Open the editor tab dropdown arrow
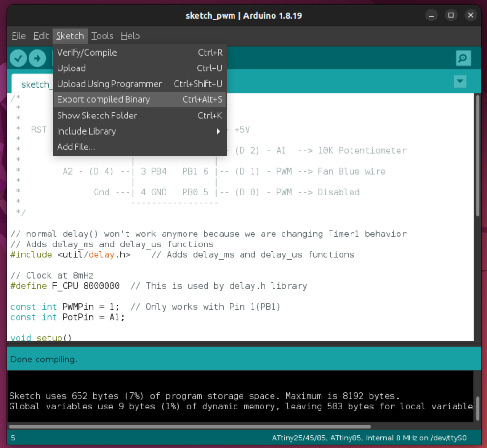The height and width of the screenshot is (448, 487). pyautogui.click(x=459, y=81)
